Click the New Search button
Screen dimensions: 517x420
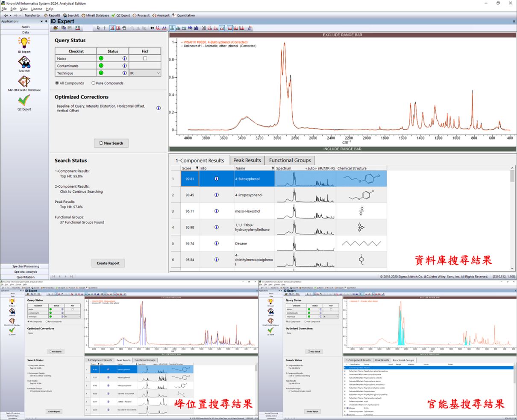[111, 143]
